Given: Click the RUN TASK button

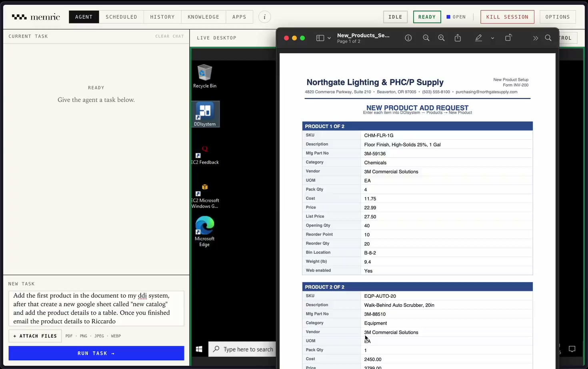Looking at the screenshot, I should coord(96,353).
